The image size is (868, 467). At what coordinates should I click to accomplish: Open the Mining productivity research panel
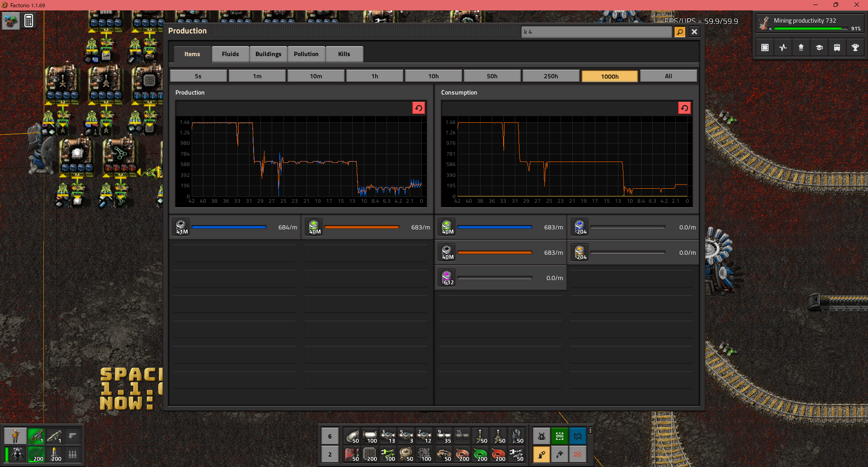(809, 23)
